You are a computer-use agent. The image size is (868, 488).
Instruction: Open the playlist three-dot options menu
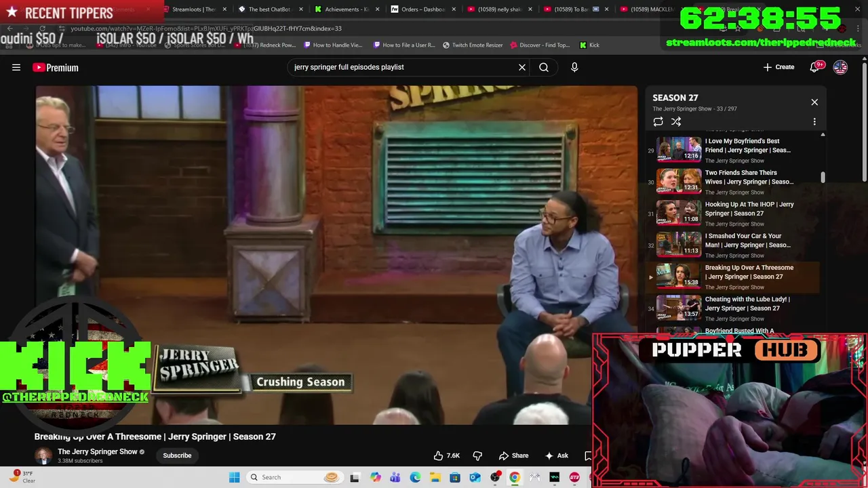point(814,122)
